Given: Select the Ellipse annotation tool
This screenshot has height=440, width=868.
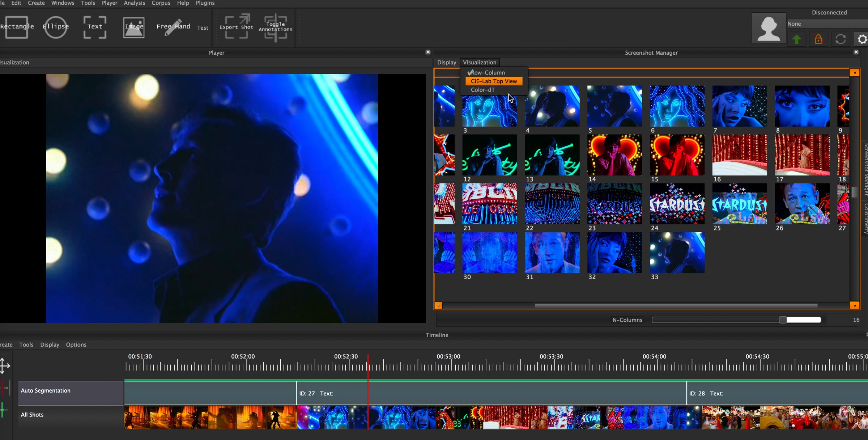Looking at the screenshot, I should (x=56, y=27).
